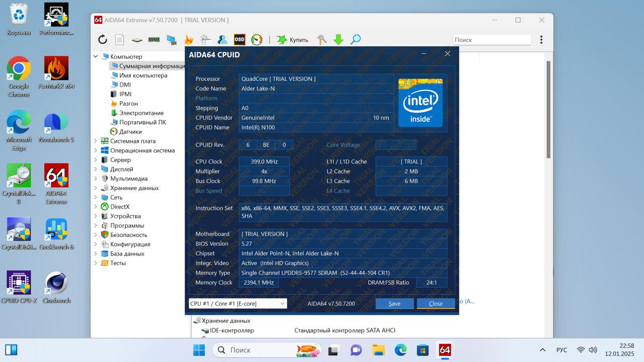Open AIDA64 Extreme desktop shortcut
This screenshot has width=644, height=362.
pyautogui.click(x=56, y=184)
